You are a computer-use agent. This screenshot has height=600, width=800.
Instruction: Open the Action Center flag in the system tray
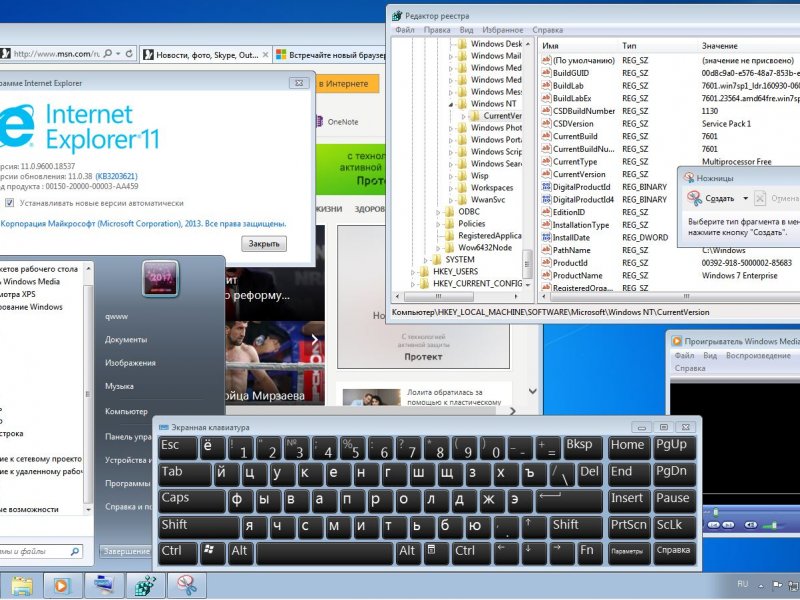tap(778, 585)
